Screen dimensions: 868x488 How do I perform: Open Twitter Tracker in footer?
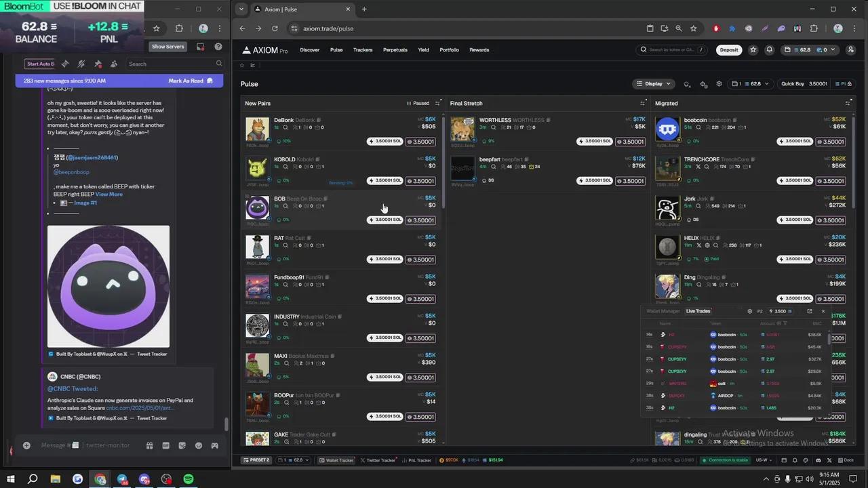click(x=378, y=460)
